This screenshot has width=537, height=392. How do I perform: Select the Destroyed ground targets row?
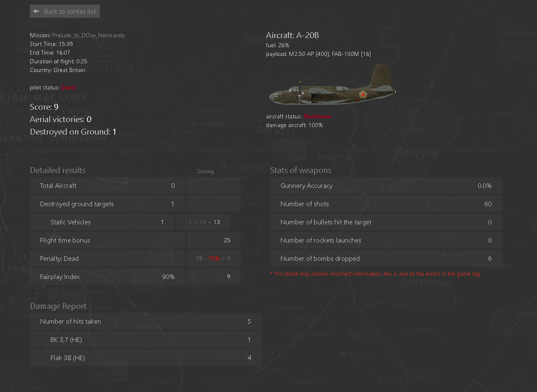point(107,204)
